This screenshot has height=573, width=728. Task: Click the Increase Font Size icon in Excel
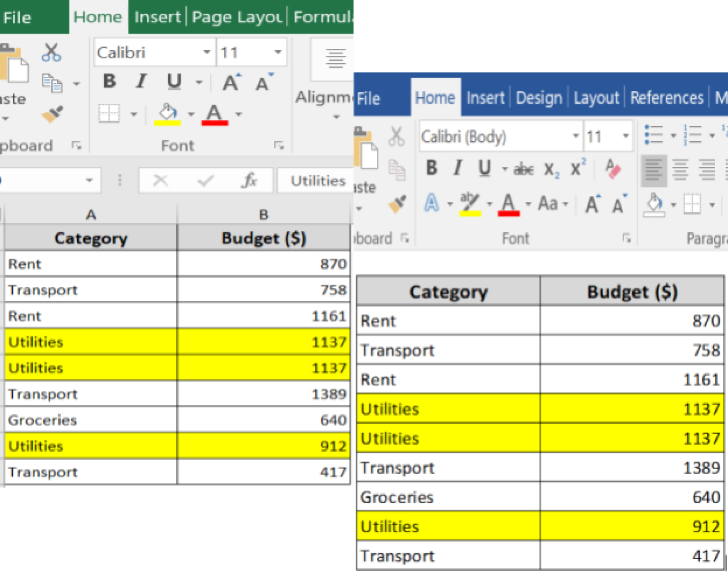[x=229, y=82]
